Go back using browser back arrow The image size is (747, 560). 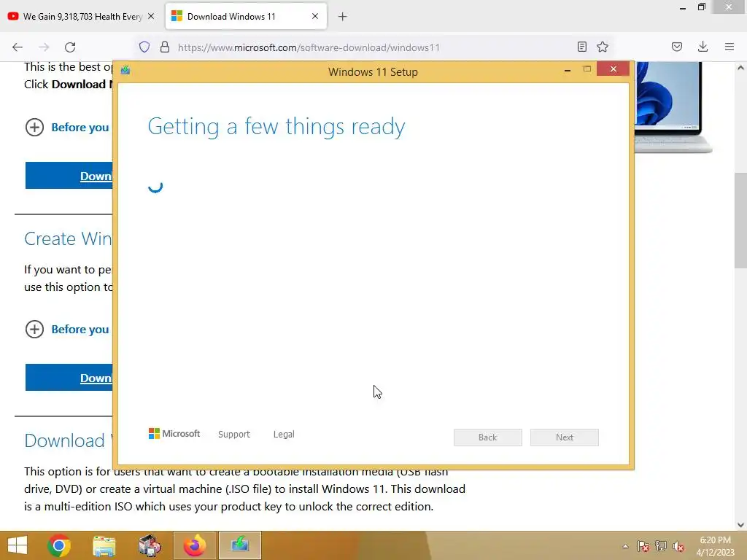18,47
